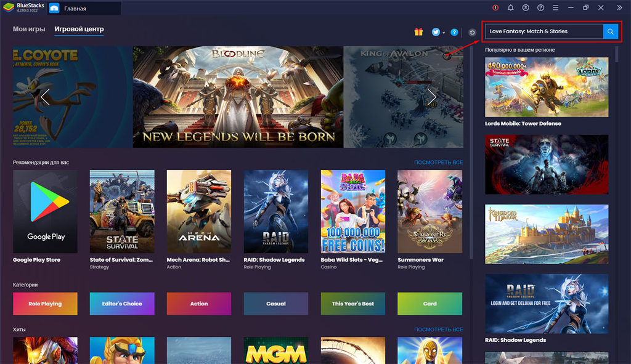
Task: Open the MGM game tile in Хиты
Action: pos(275,350)
